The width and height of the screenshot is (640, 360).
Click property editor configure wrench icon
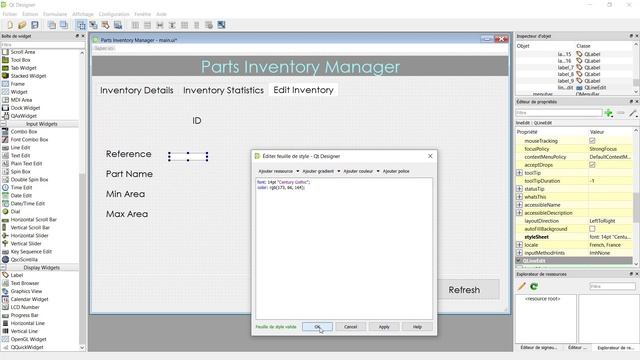pos(633,113)
